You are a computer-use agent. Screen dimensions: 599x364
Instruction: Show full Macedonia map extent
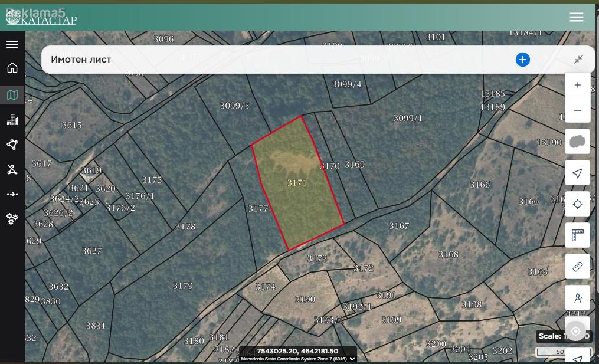click(x=577, y=142)
